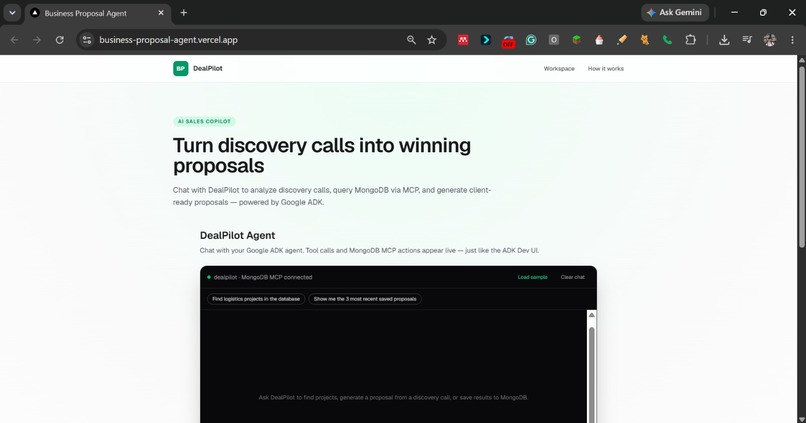Click the 'Ask DealPilot to find projects' placeholder text
This screenshot has width=806, height=423.
[x=393, y=397]
